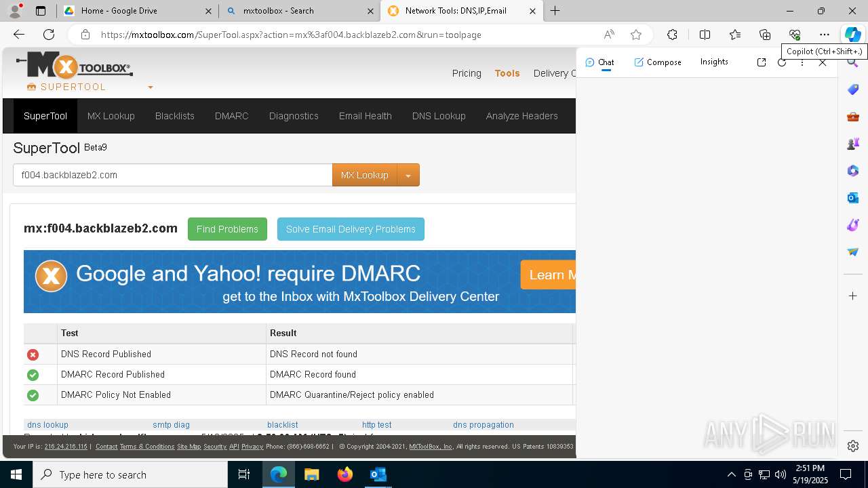Open sidebar Outlook icon
Screen dimensions: 868x488
point(853,198)
